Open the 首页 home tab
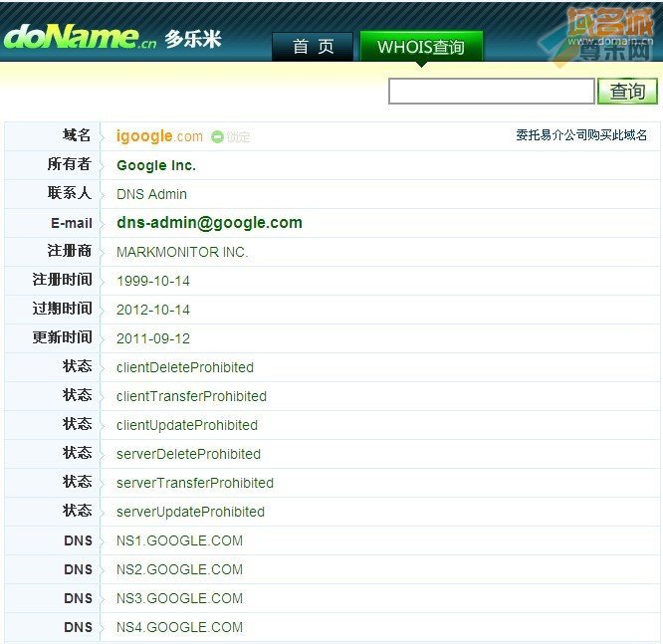Viewport: 663px width, 644px height. 313,47
